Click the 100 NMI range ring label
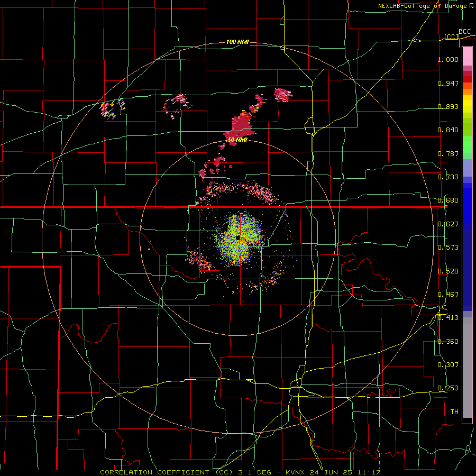 click(x=237, y=42)
